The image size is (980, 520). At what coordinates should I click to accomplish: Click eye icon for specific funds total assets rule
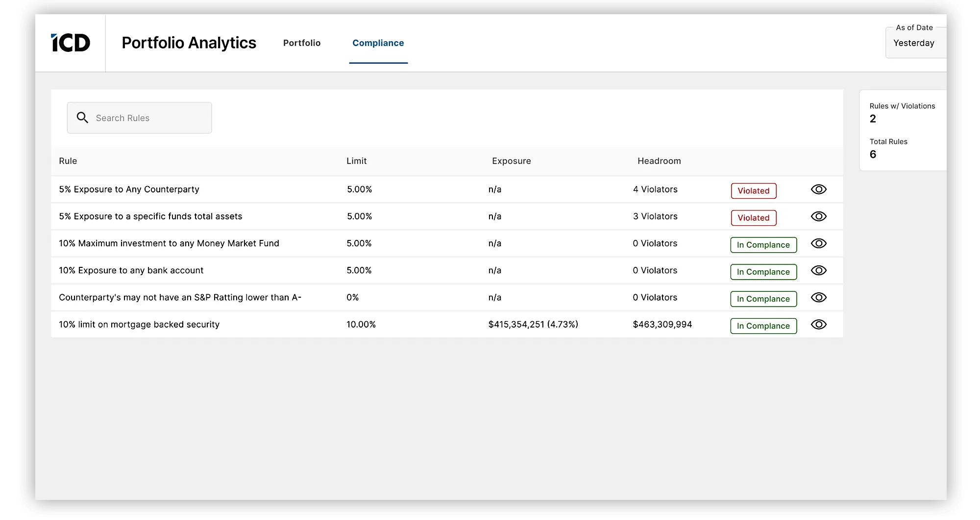[x=818, y=216]
